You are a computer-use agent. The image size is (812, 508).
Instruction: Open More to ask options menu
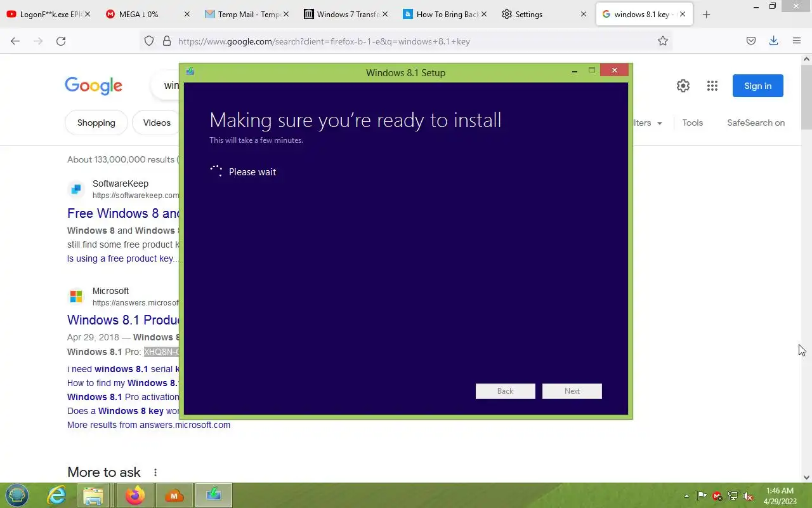155,472
